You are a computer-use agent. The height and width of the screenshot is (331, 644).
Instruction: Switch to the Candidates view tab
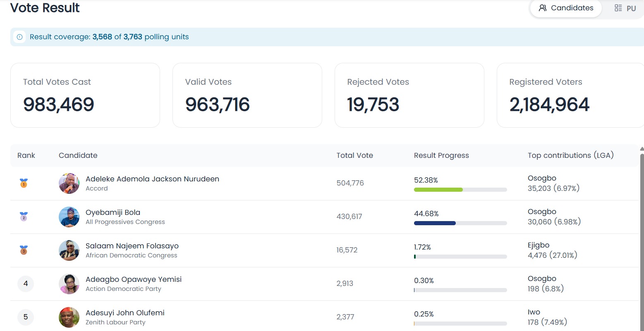(566, 8)
